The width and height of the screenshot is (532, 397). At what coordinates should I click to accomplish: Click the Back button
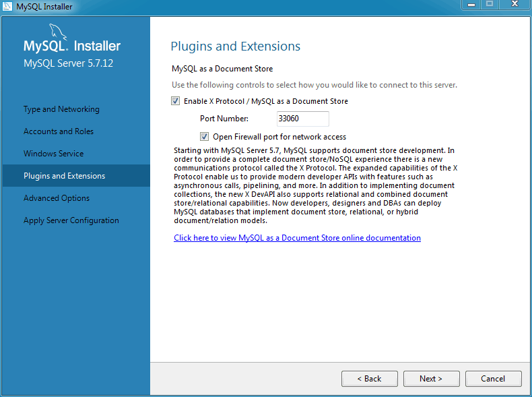(370, 379)
